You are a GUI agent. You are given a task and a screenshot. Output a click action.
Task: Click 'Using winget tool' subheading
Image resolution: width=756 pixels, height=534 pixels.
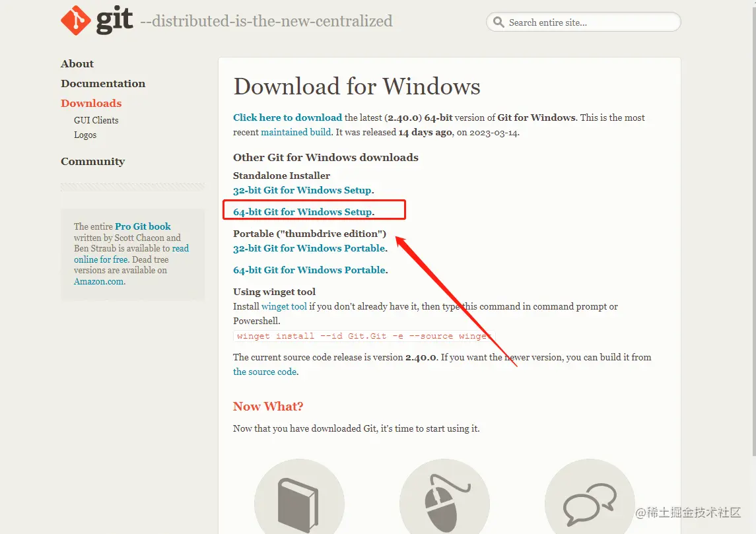click(275, 292)
